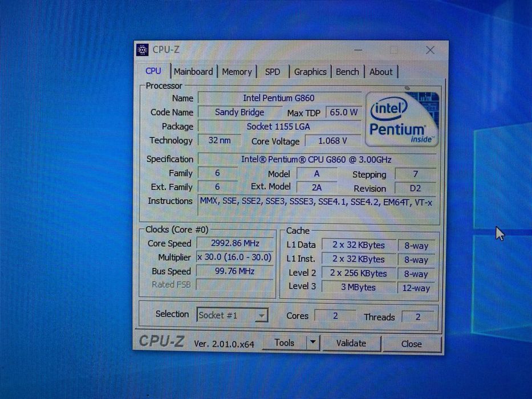
Task: Click the Level 2 size 2 x 256 KBytes
Action: coord(359,273)
